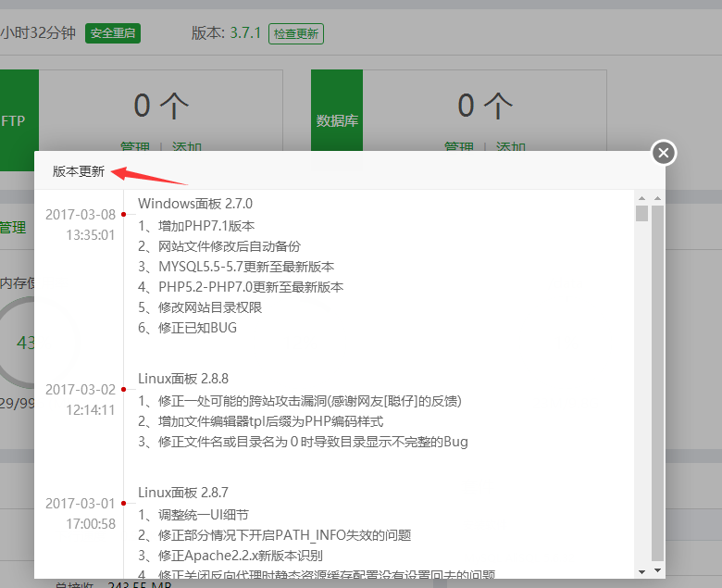This screenshot has width=722, height=588.
Task: Select the Linux面板 2.8.7 heading
Action: (183, 493)
